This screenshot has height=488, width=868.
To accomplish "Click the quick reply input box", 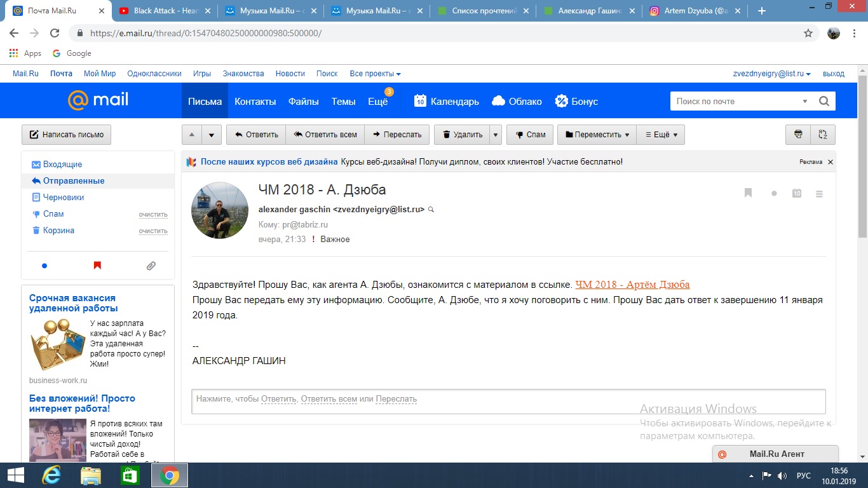I will click(x=508, y=402).
